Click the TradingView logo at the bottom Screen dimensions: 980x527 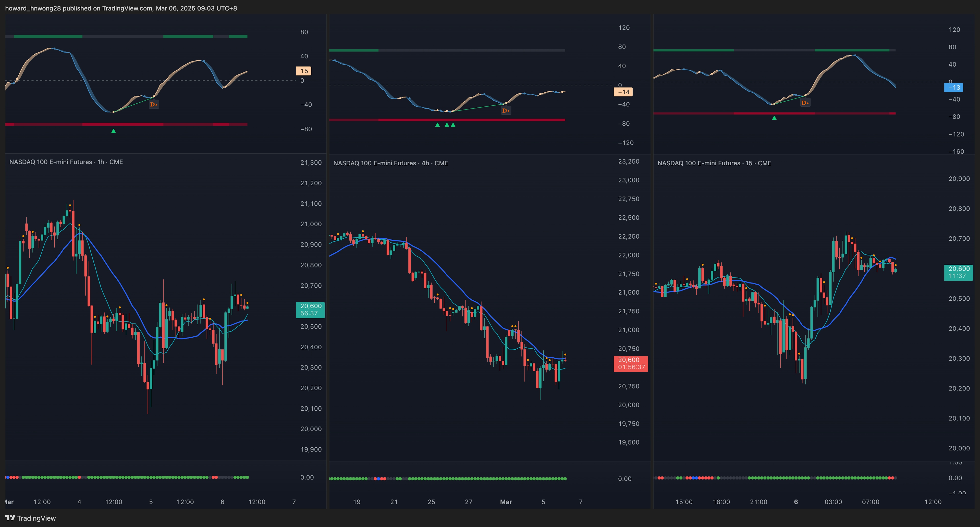point(30,518)
